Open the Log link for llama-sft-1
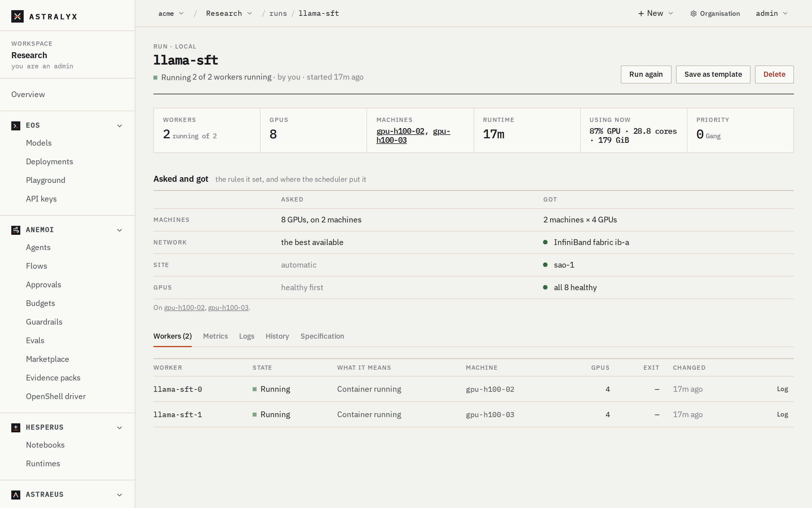 782,415
